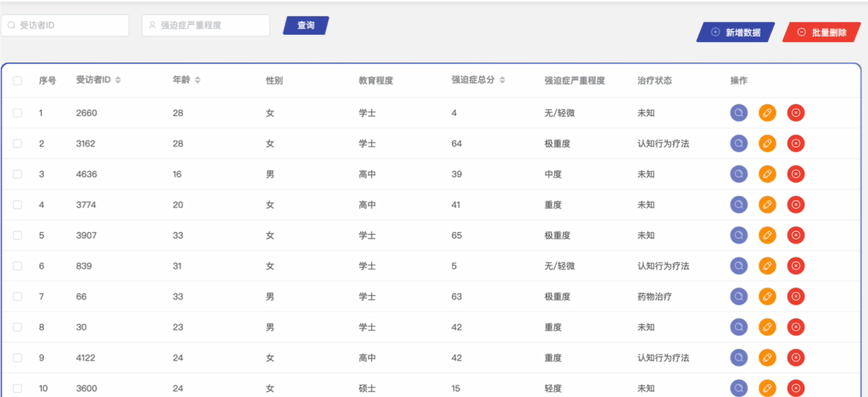Viewport: 868px width, 397px height.
Task: Check the box for row 2
Action: (17, 143)
